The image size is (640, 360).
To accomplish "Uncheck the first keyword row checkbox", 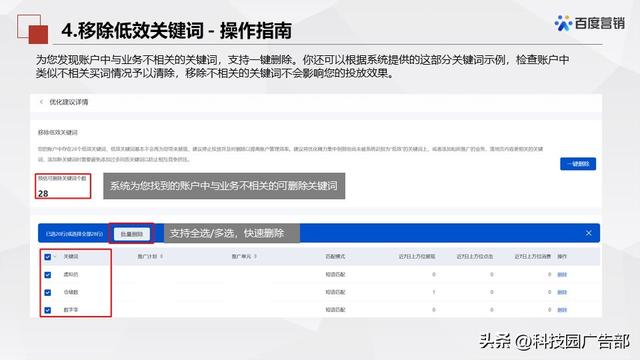I will pos(48,275).
